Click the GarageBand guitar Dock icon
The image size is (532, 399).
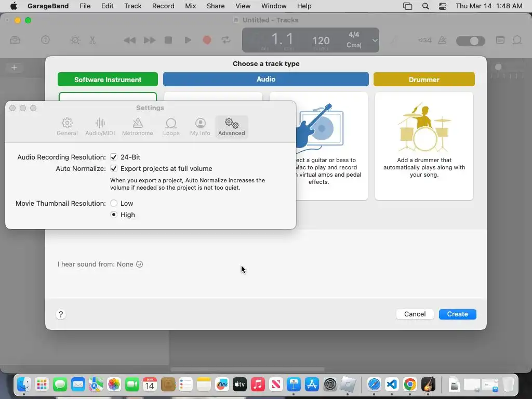428,384
